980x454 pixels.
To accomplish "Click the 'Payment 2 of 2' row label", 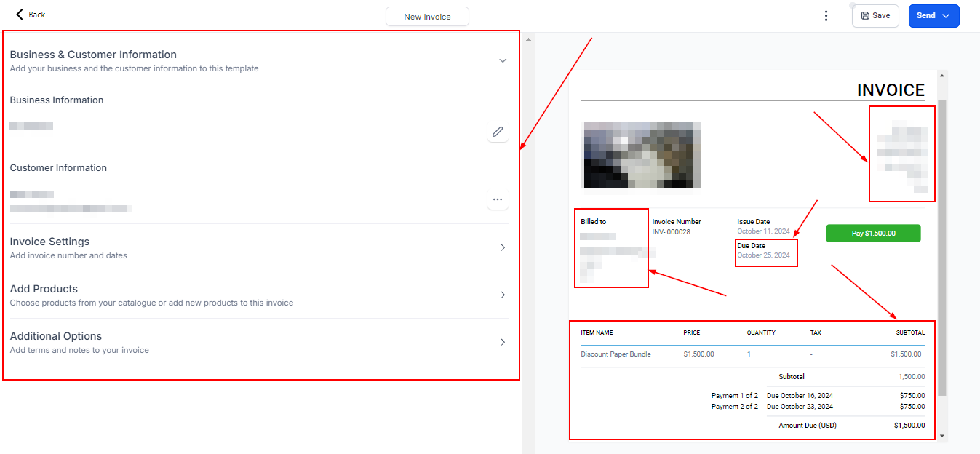I will pyautogui.click(x=734, y=407).
